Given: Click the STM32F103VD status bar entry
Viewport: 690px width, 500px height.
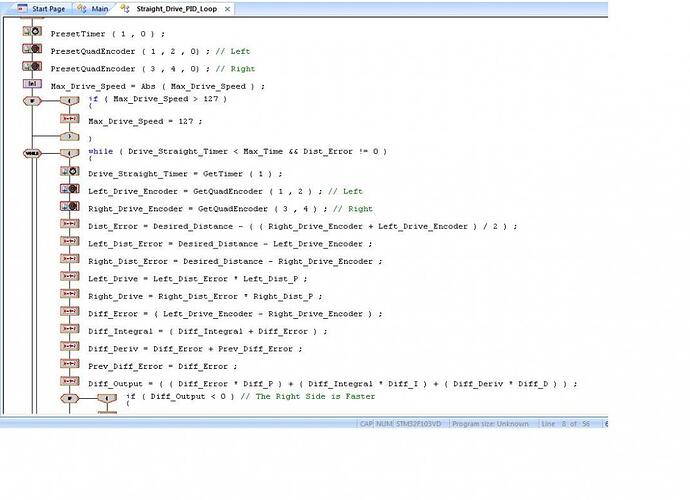Looking at the screenshot, I should tap(418, 424).
